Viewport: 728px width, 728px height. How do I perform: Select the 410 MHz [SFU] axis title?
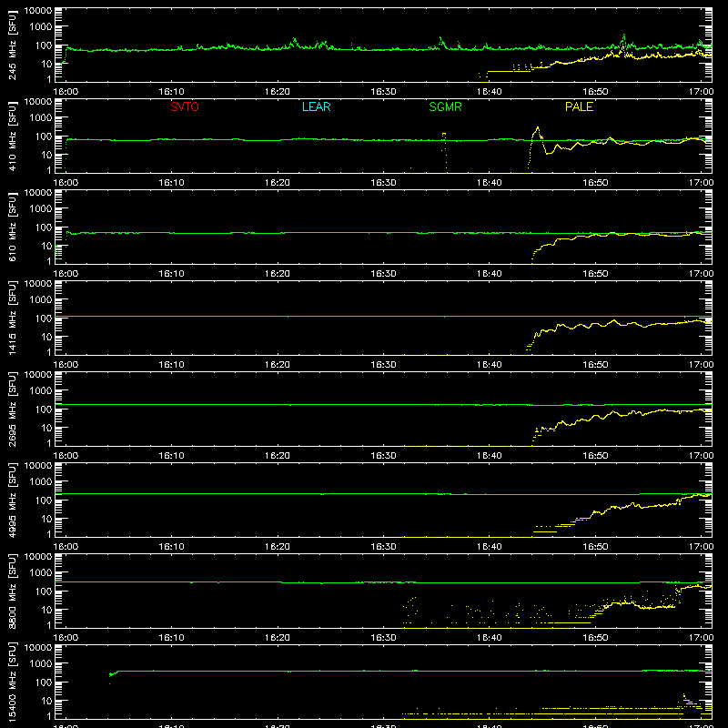coord(13,136)
